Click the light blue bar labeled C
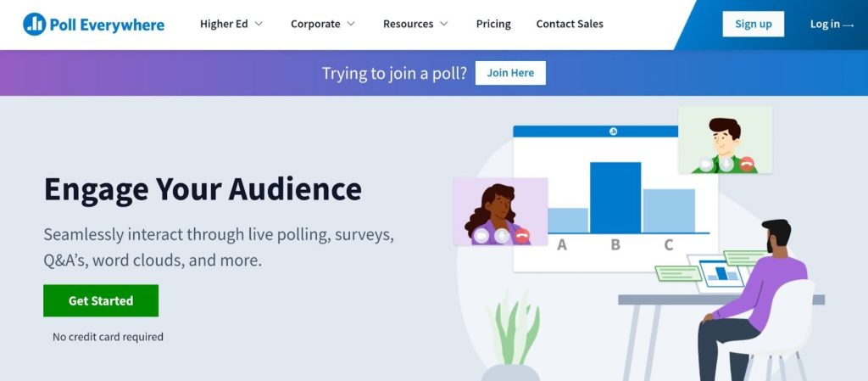The height and width of the screenshot is (381, 868). click(x=669, y=210)
